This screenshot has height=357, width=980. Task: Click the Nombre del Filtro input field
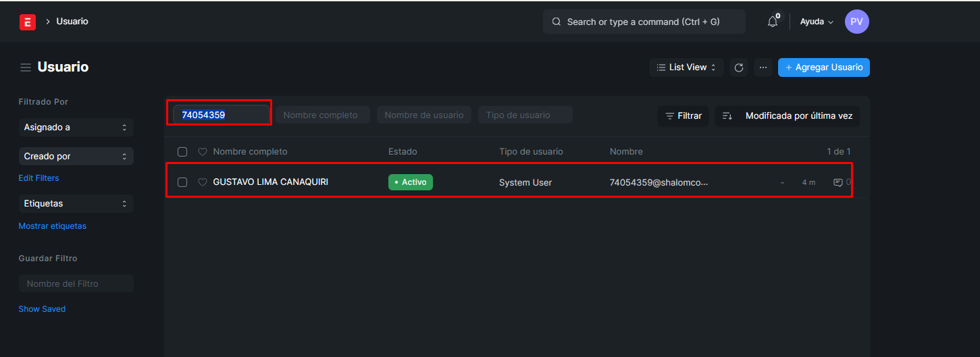(76, 284)
